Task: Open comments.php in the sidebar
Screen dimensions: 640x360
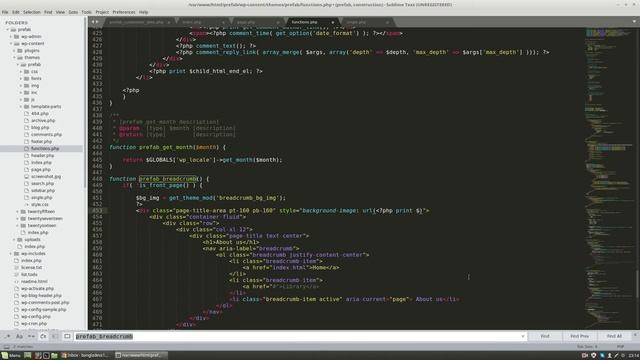Action: [47, 134]
